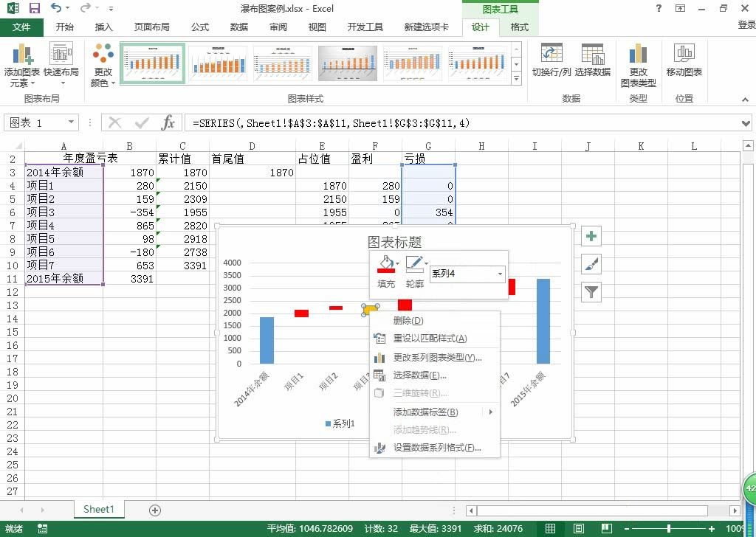Switch to Normal view in status bar
This screenshot has height=537, width=756.
coord(550,528)
